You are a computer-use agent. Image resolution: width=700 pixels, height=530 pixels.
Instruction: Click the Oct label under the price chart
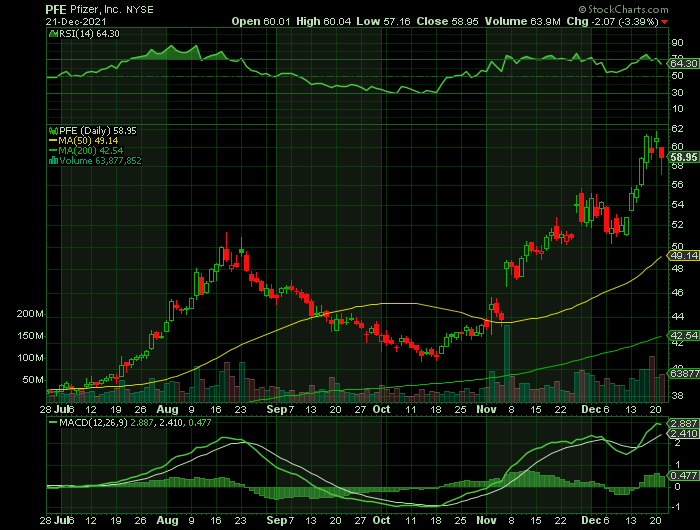pyautogui.click(x=381, y=409)
